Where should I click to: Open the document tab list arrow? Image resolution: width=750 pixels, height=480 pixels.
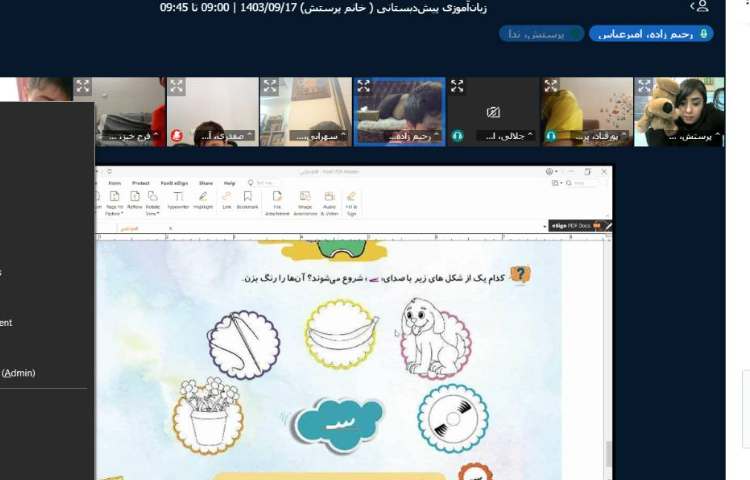pos(545,226)
